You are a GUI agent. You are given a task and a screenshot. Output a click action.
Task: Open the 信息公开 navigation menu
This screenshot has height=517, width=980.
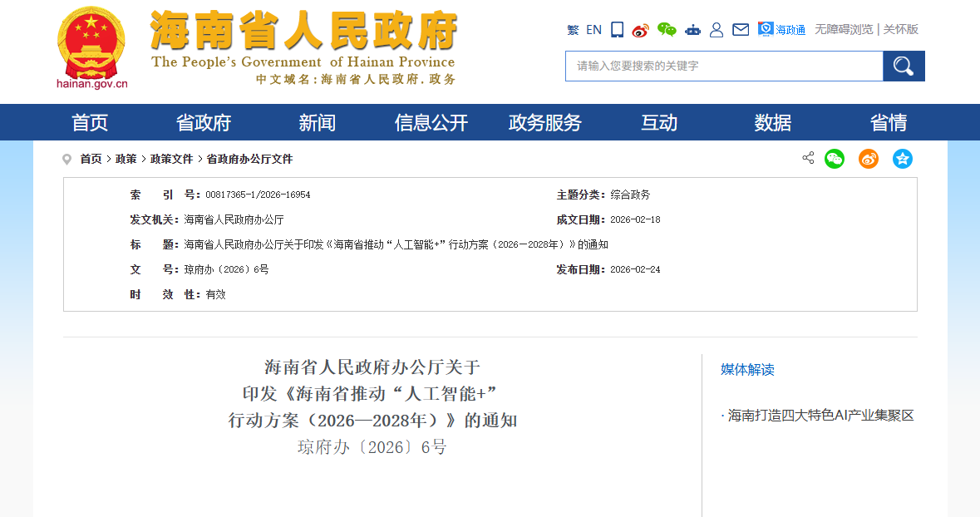point(431,122)
